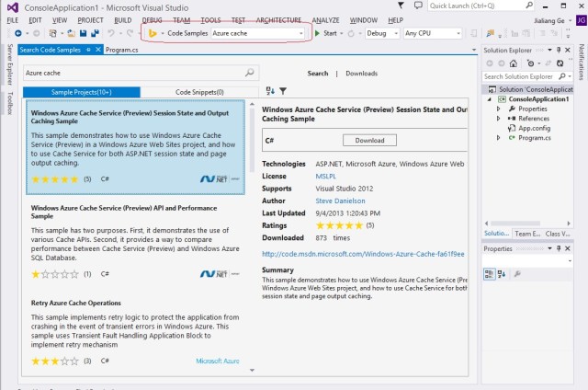The width and height of the screenshot is (588, 390).
Task: Switch to the Code Snippets(0) tab
Action: [x=199, y=92]
